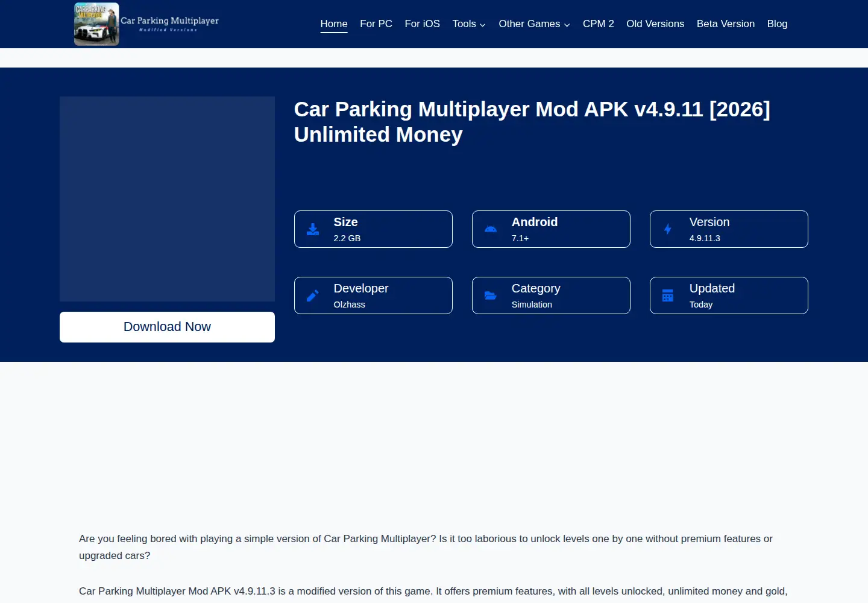Click the Size download icon
Screen dimensions: 868x603
point(313,229)
